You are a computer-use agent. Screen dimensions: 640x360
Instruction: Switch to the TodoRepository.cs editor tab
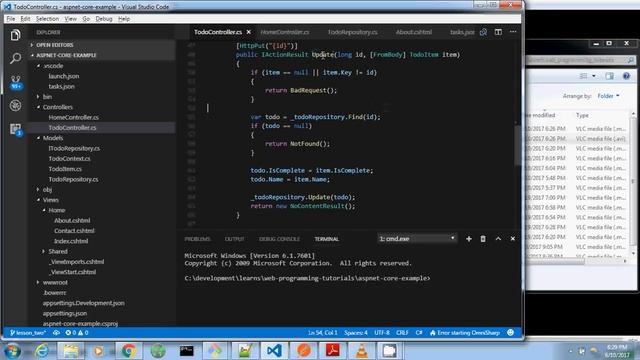(353, 32)
